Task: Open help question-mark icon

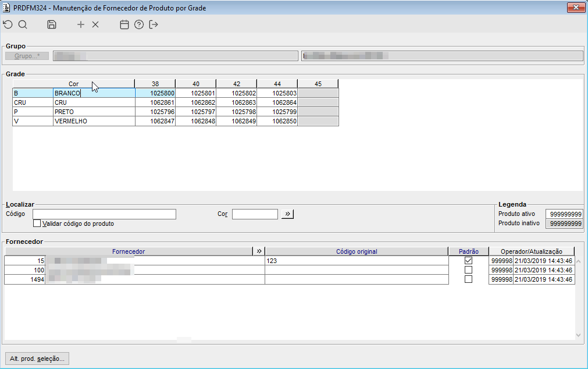Action: pyautogui.click(x=139, y=25)
